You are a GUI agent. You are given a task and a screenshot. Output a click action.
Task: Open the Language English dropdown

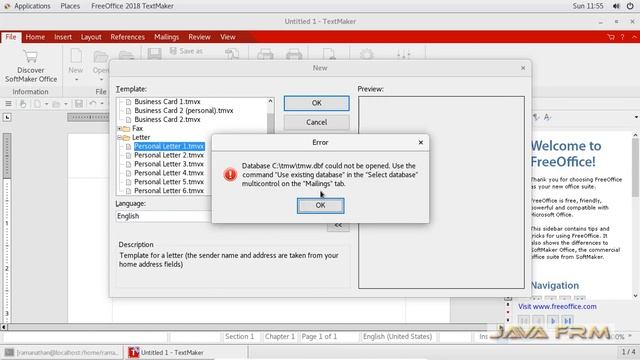coord(163,216)
